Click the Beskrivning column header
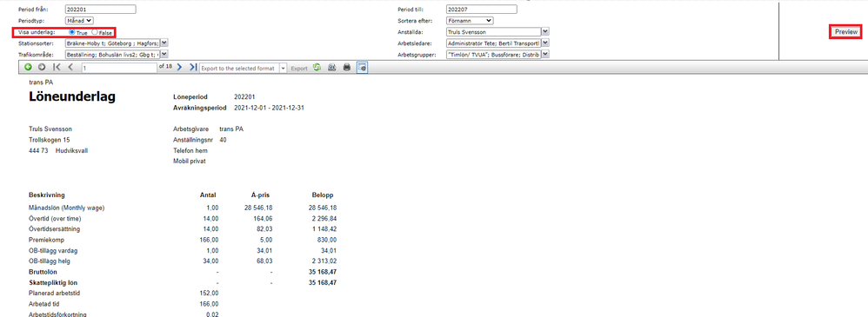 [x=47, y=195]
